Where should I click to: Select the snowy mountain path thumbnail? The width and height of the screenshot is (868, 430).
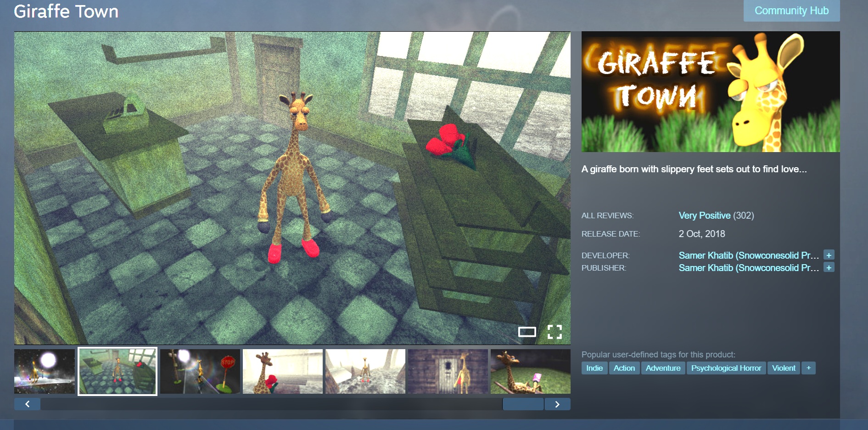(x=365, y=371)
